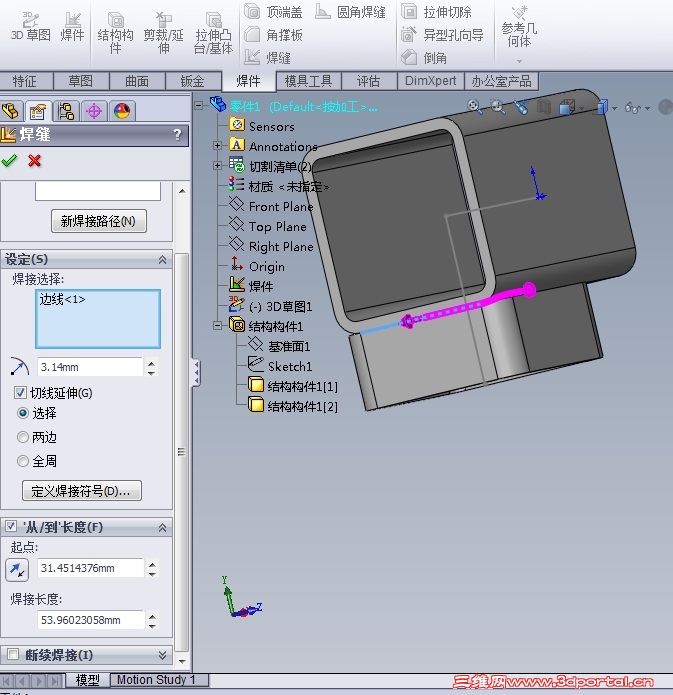Open Hide/Show Items glasses dropdown

click(x=637, y=107)
